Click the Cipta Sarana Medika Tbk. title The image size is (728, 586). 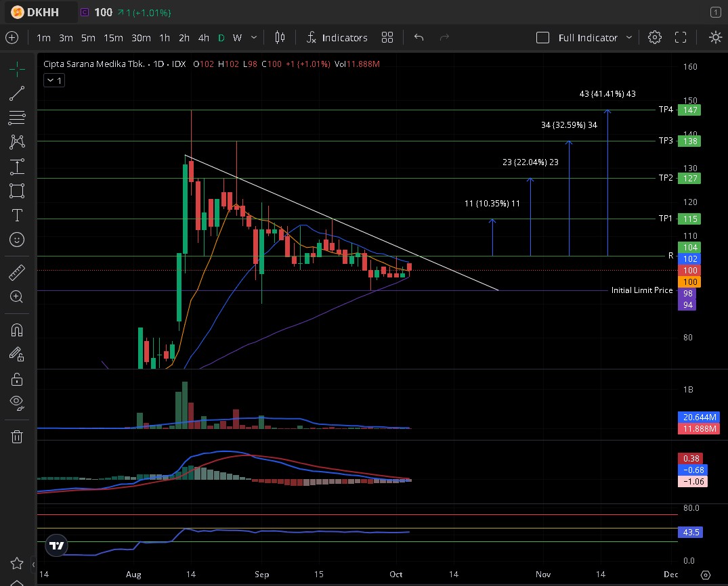coord(94,64)
